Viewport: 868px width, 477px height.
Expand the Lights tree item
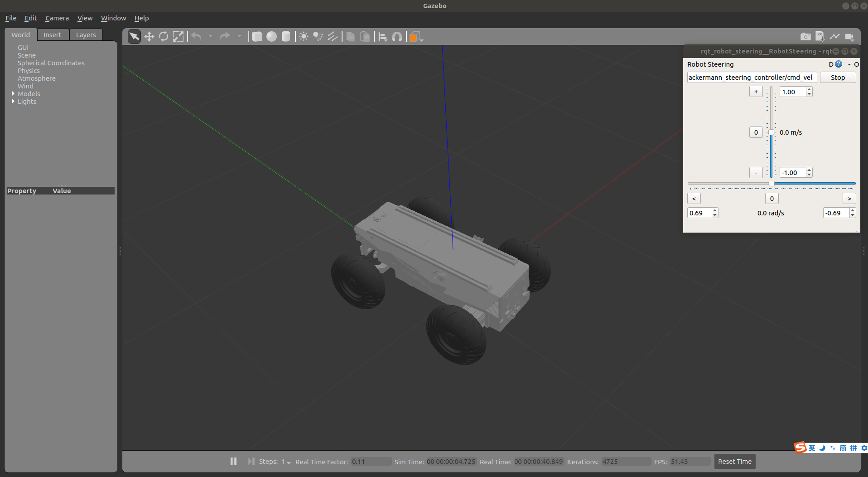(13, 101)
